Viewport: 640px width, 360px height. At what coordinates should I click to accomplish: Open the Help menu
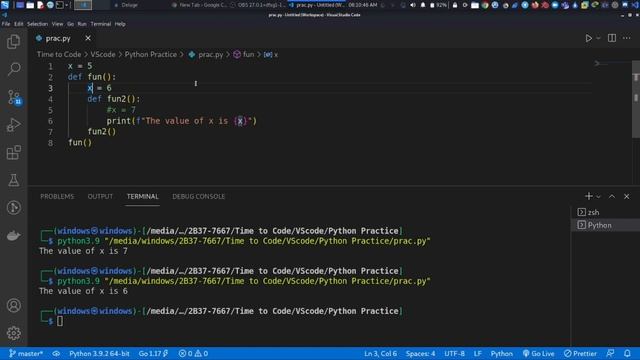(x=120, y=24)
